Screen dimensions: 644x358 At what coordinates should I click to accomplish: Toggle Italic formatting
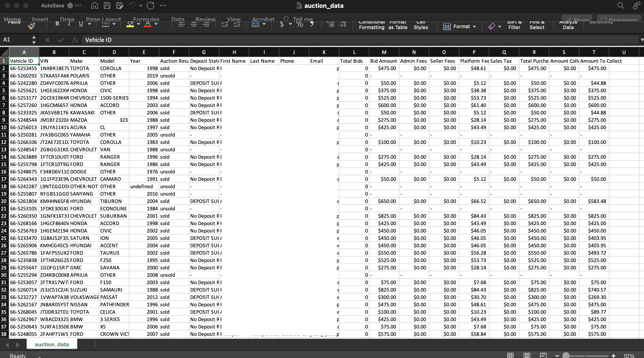[x=69, y=24]
